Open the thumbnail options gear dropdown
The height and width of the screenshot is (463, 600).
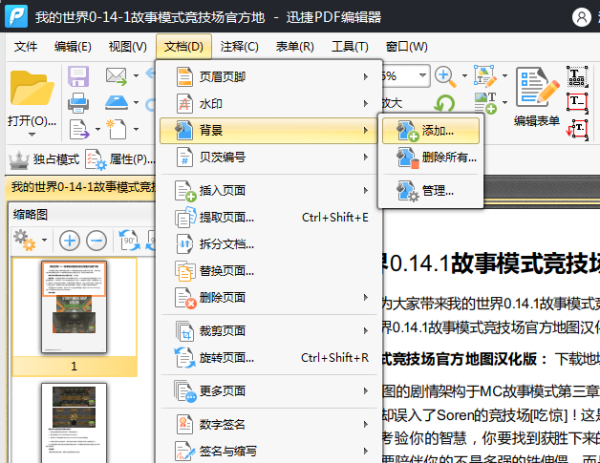[x=30, y=240]
